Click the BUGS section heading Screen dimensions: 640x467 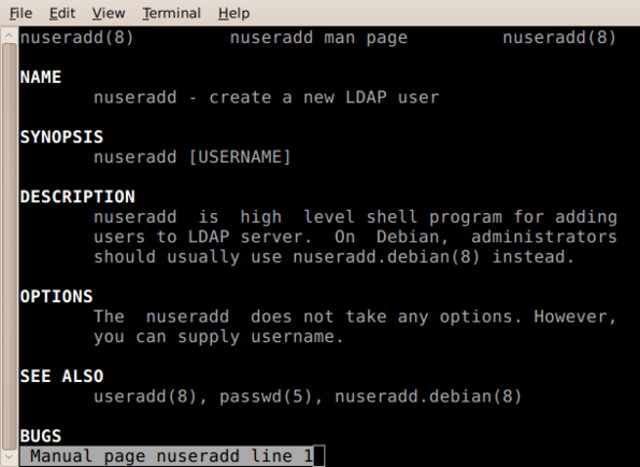click(x=41, y=436)
